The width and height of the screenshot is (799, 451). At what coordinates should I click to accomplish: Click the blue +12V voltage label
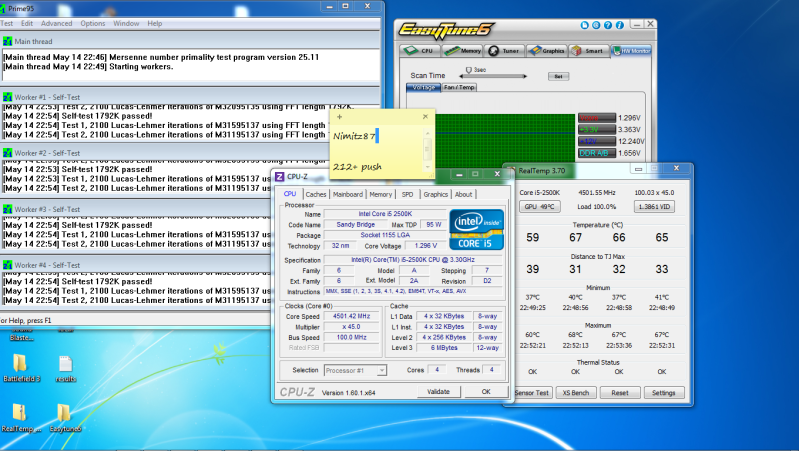[597, 141]
